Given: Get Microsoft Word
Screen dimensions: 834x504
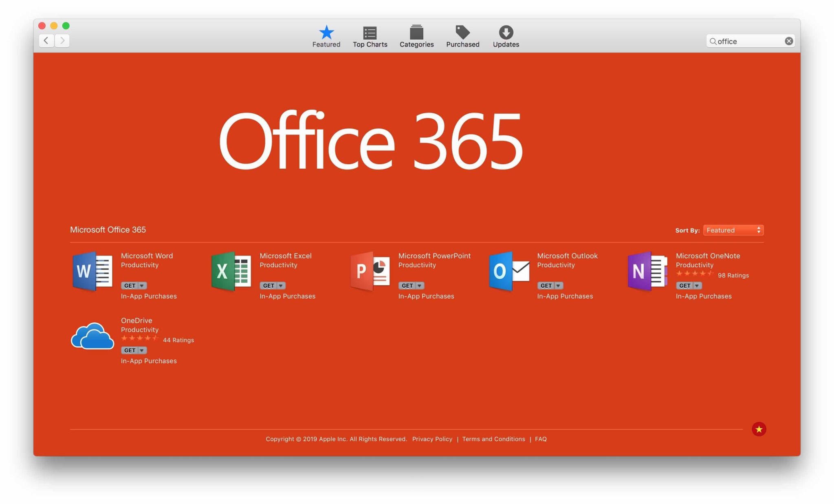Looking at the screenshot, I should tap(130, 286).
